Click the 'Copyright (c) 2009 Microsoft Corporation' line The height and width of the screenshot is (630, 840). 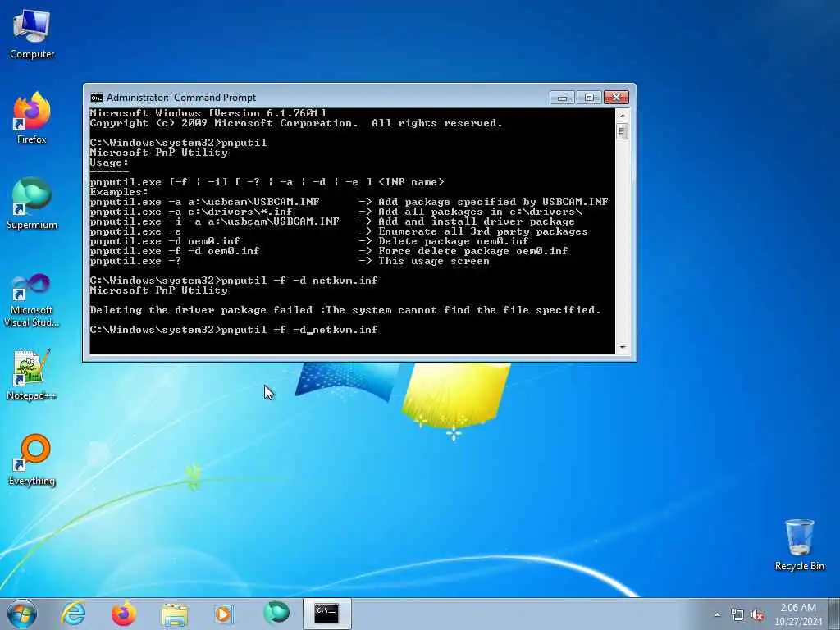[x=296, y=123]
